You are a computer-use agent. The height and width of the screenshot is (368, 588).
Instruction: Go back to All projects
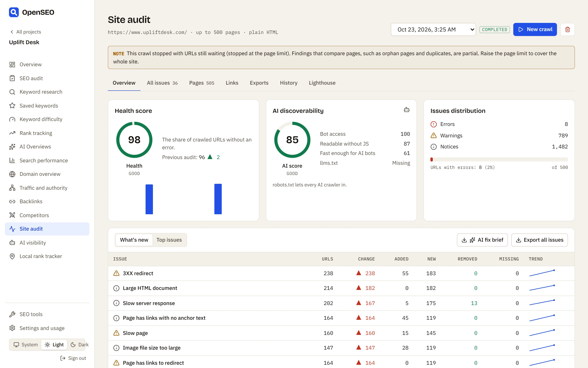coord(26,32)
